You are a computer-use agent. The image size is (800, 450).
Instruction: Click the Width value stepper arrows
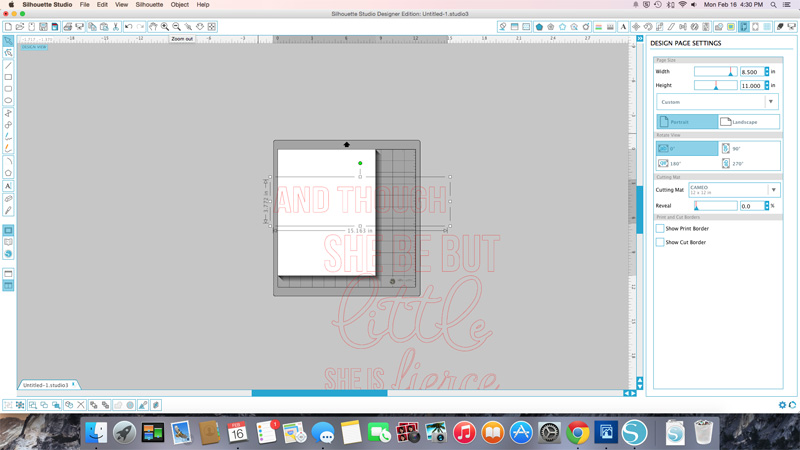click(767, 71)
